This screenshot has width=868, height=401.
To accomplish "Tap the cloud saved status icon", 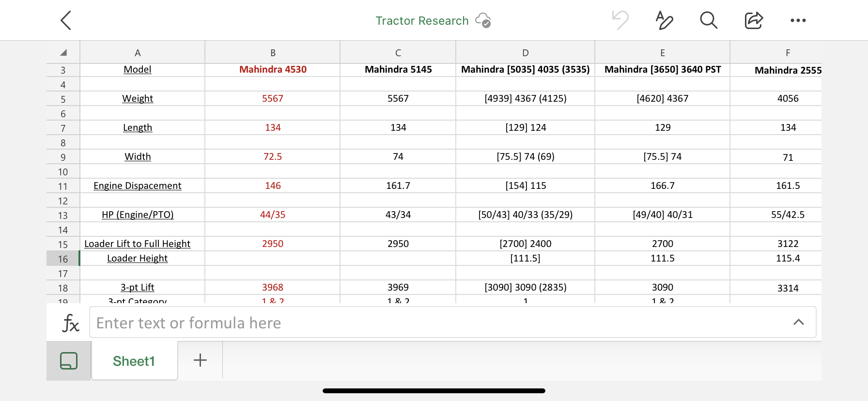I will [483, 20].
